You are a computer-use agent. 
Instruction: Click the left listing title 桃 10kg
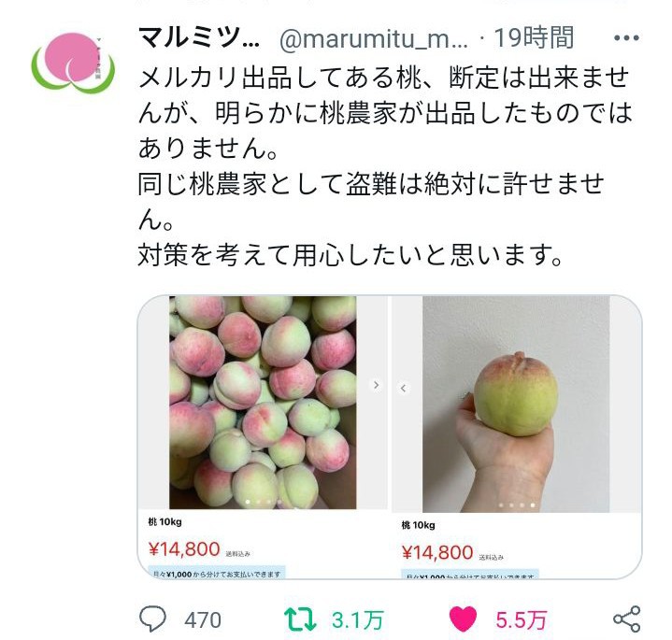(x=165, y=521)
